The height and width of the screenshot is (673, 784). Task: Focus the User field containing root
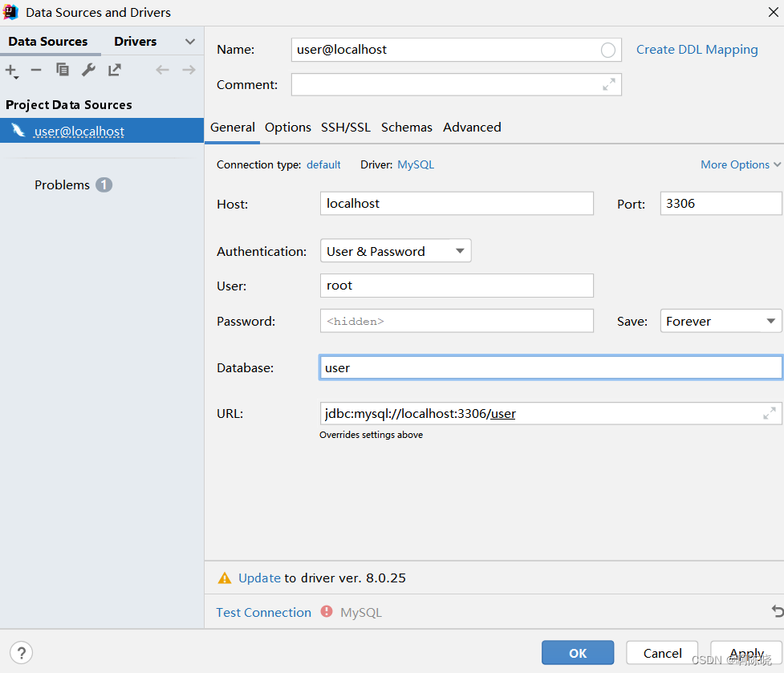[457, 286]
